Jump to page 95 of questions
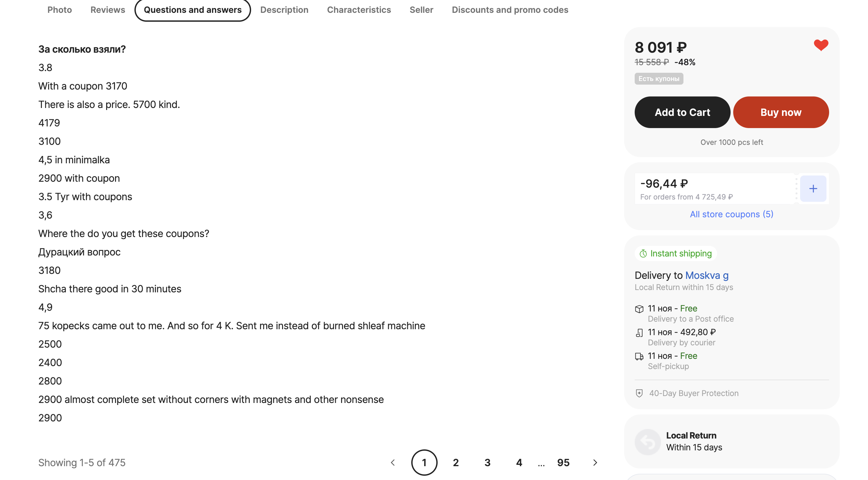 (x=563, y=463)
